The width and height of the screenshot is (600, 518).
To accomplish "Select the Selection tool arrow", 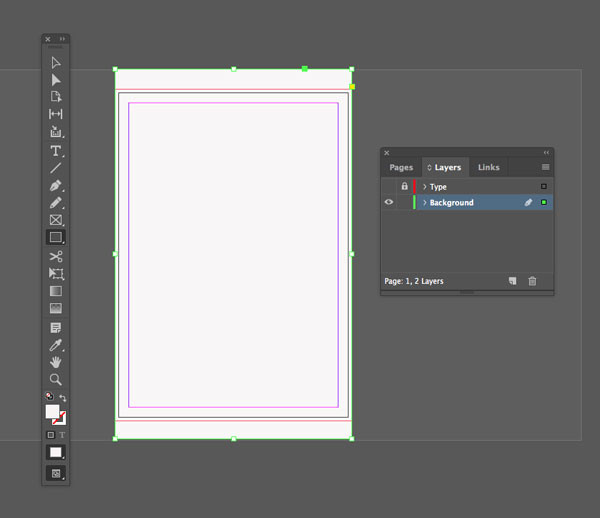I will click(x=56, y=62).
